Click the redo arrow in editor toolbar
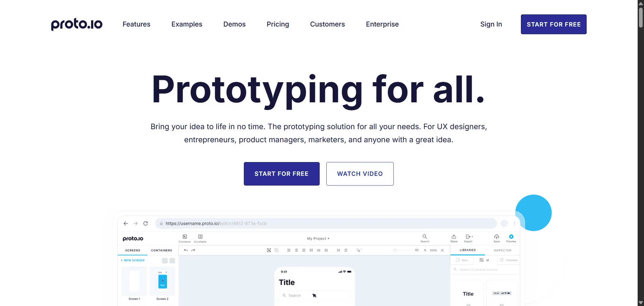 point(193,250)
